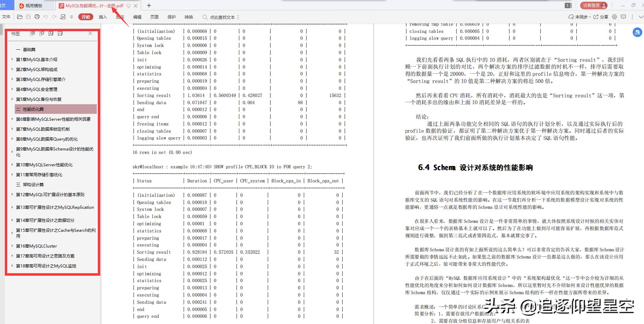The width and height of the screenshot is (644, 324).
Task: Click the 分享 share button
Action: click(601, 17)
